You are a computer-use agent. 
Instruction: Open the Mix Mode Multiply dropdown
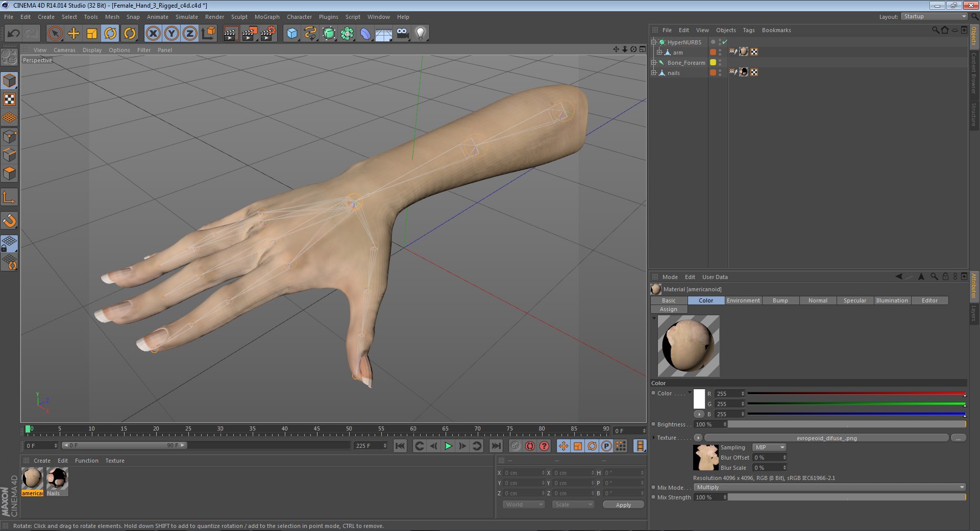coord(830,487)
